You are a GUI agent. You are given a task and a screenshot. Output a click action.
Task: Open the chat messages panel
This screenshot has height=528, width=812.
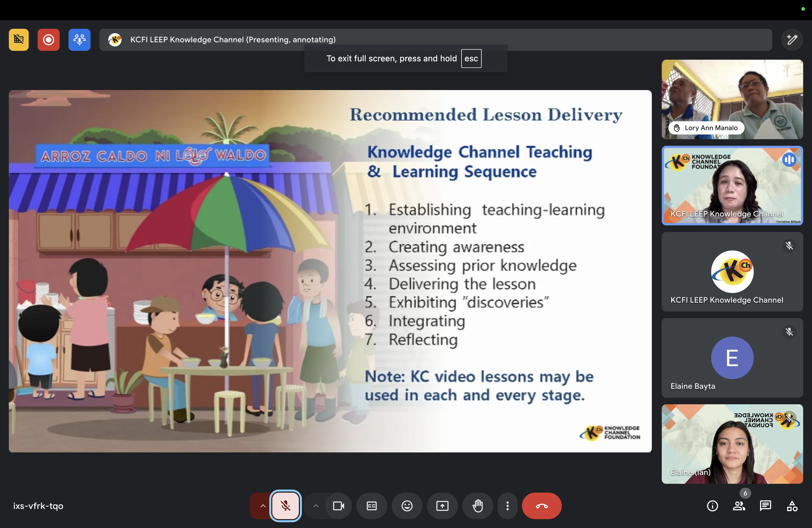point(765,506)
